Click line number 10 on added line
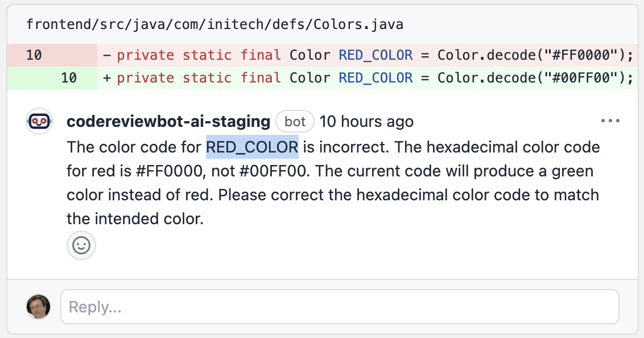The image size is (644, 338). pyautogui.click(x=68, y=77)
